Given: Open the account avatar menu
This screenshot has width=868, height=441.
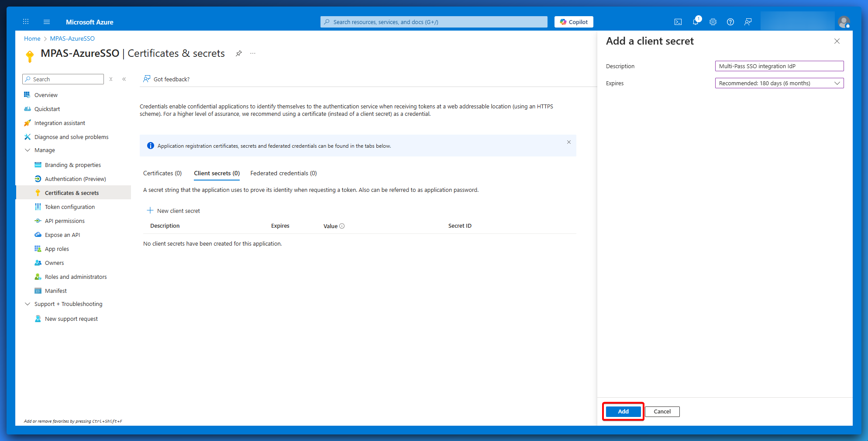Looking at the screenshot, I should pos(844,21).
